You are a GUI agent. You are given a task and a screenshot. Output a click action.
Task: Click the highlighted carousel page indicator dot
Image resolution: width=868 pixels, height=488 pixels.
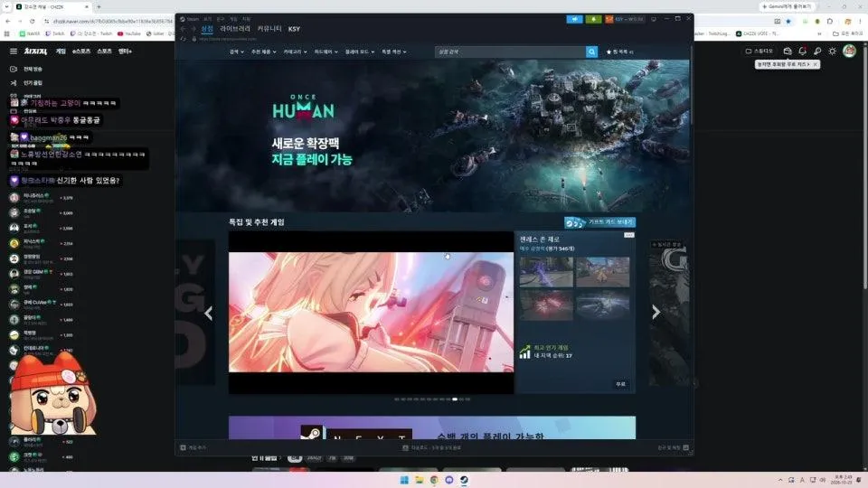[455, 399]
